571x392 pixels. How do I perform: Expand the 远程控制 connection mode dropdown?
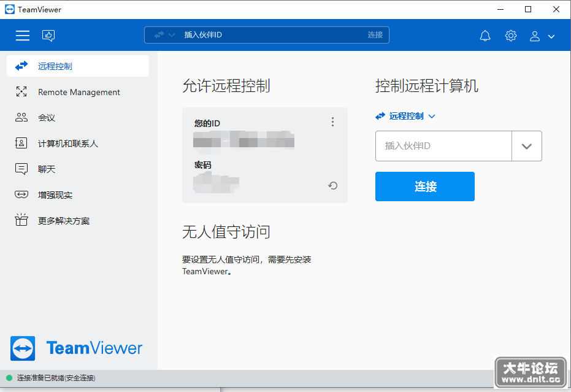[x=405, y=116]
